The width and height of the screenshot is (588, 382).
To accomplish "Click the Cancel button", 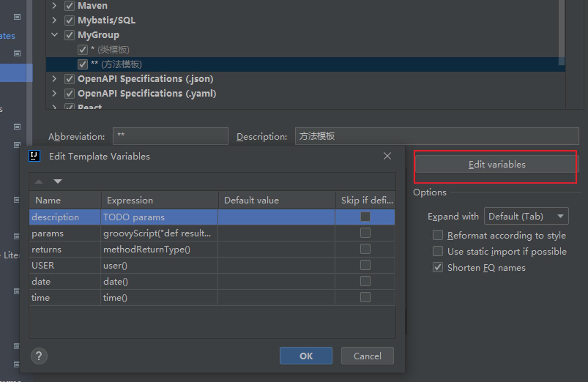I will [x=367, y=356].
